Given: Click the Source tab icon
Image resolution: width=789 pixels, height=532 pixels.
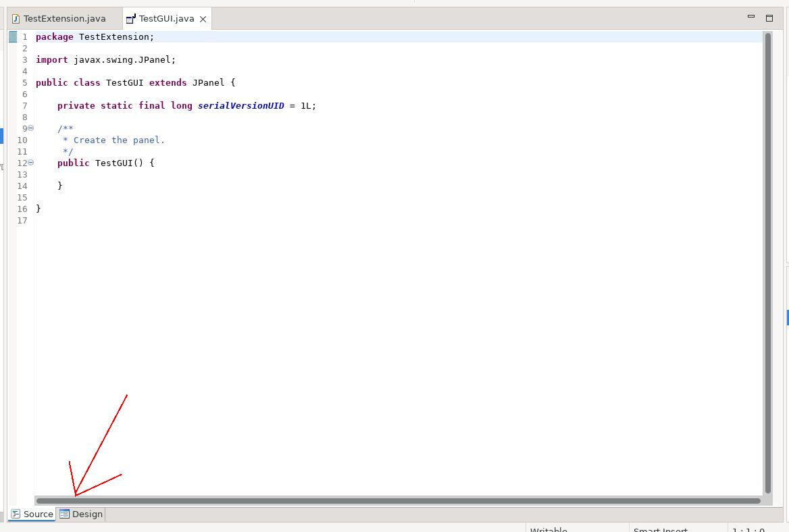Looking at the screenshot, I should [x=16, y=514].
